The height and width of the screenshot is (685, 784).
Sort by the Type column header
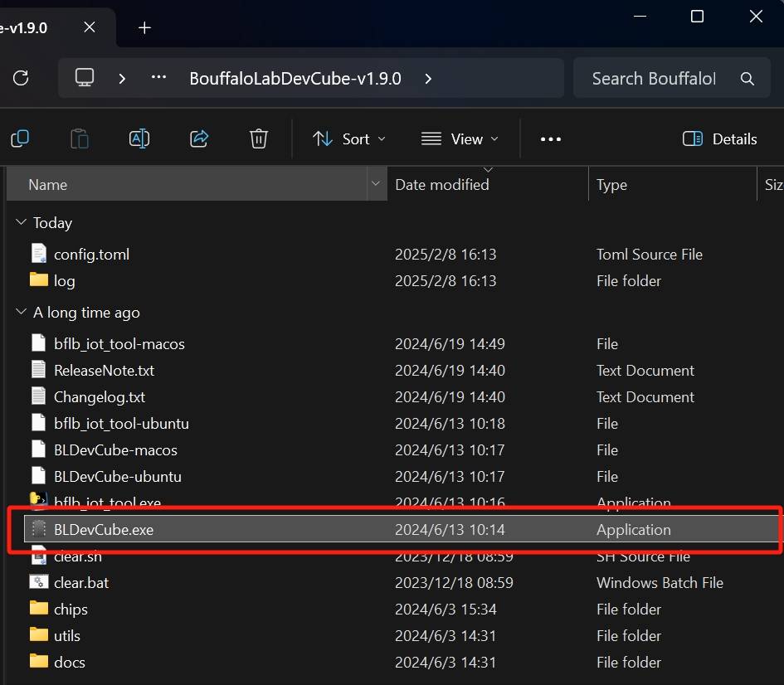673,184
